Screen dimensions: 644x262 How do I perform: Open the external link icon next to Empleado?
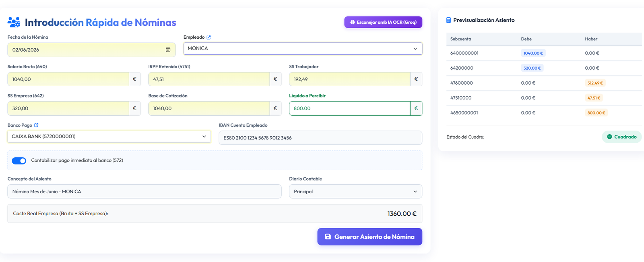click(x=208, y=37)
